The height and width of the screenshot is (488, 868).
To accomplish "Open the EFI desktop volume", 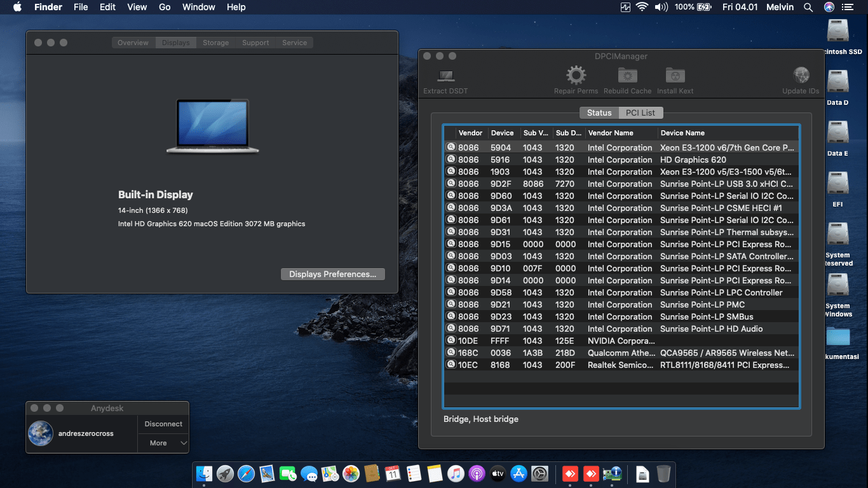I will coord(838,184).
